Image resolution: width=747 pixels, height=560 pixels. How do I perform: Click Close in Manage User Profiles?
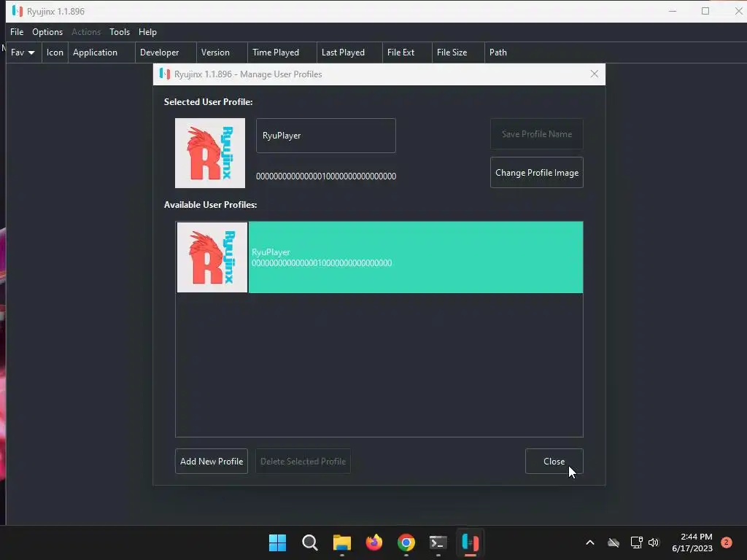tap(554, 462)
